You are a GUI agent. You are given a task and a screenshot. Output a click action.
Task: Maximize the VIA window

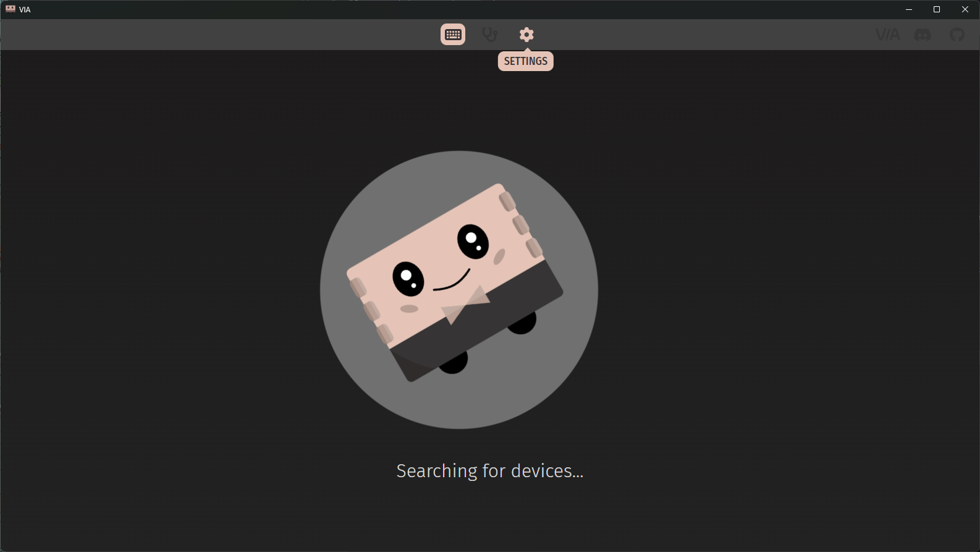(937, 9)
